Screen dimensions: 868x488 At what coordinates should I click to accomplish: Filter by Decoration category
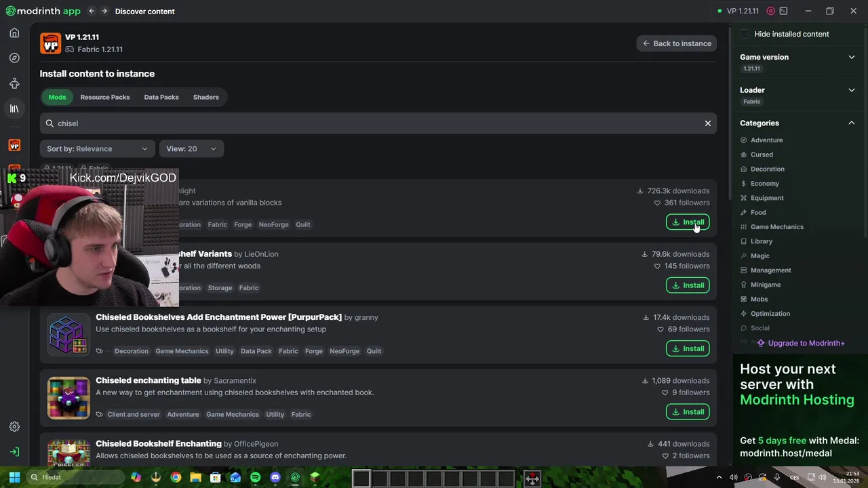point(767,169)
